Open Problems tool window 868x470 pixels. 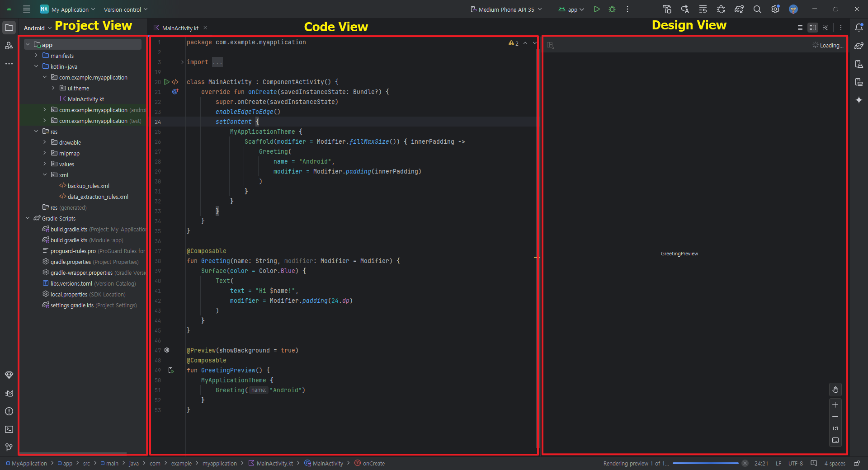pos(9,411)
